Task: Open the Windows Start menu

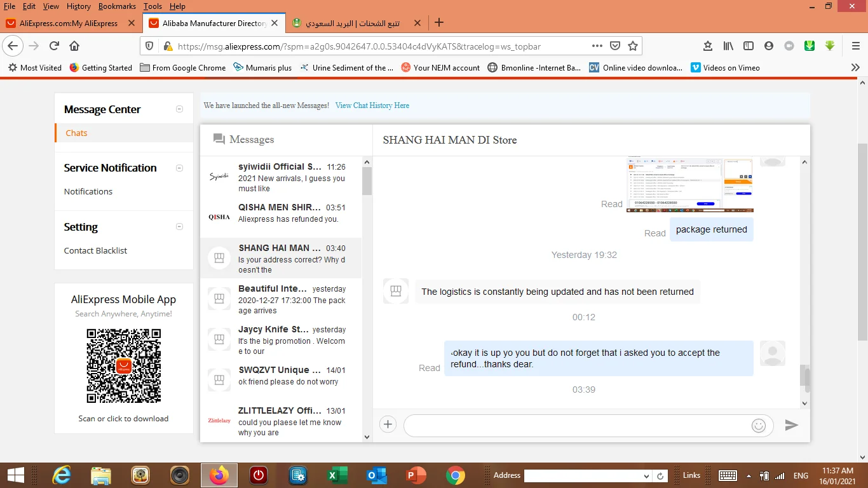Action: pyautogui.click(x=15, y=475)
